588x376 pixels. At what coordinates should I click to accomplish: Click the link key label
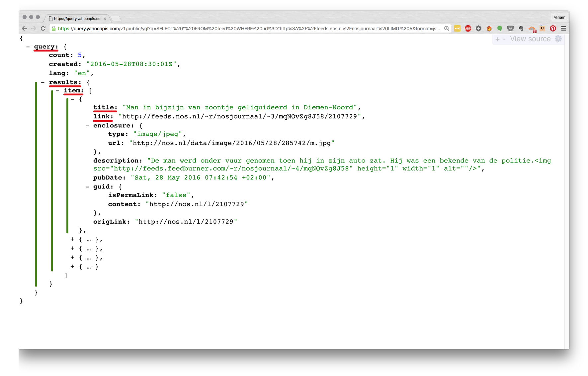pyautogui.click(x=103, y=116)
